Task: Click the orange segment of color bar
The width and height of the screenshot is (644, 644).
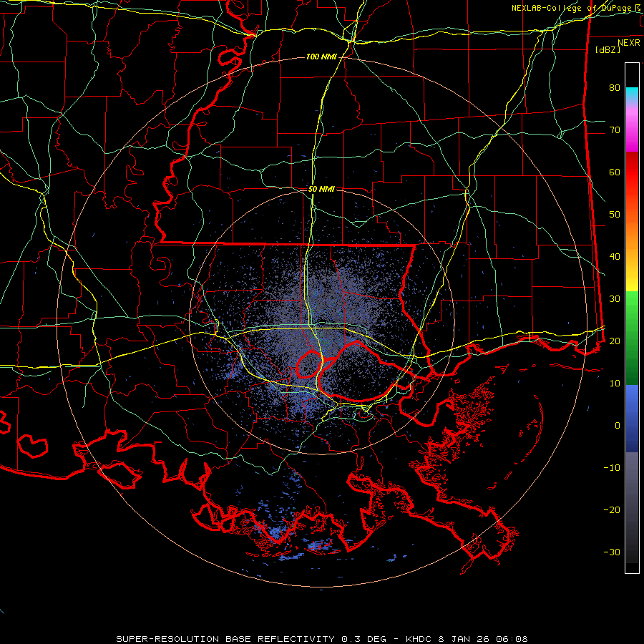Action: coord(632,234)
